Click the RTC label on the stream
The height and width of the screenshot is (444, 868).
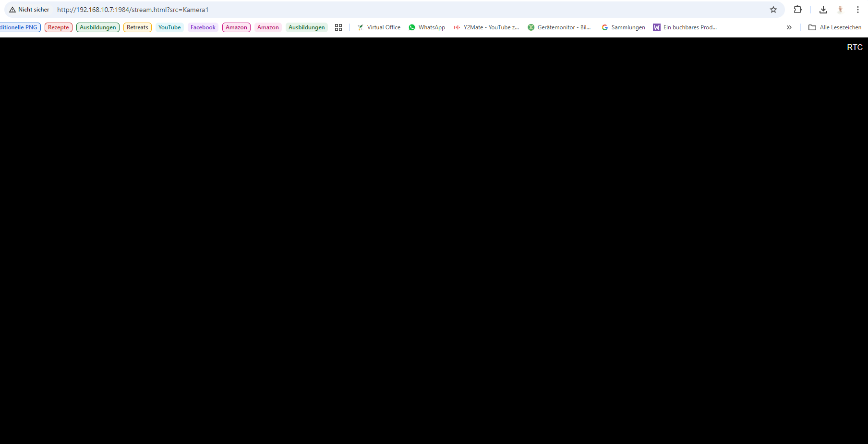(855, 47)
